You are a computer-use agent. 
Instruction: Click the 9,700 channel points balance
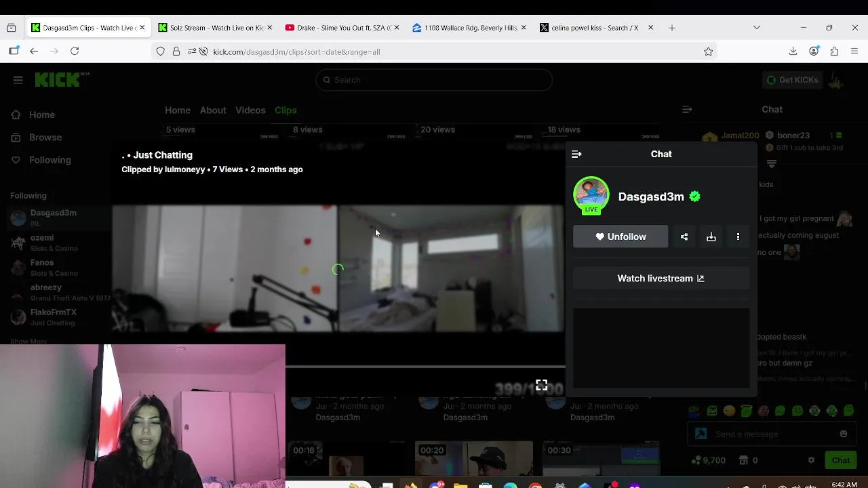(x=708, y=460)
